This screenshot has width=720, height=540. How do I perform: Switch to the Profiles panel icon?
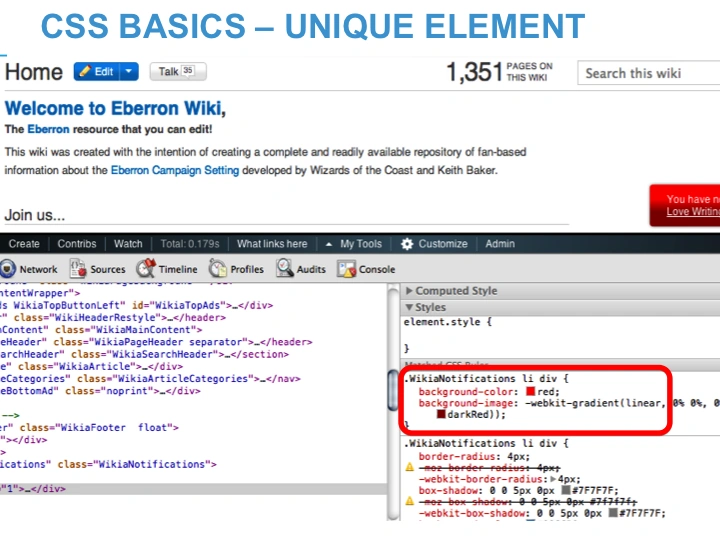(218, 269)
